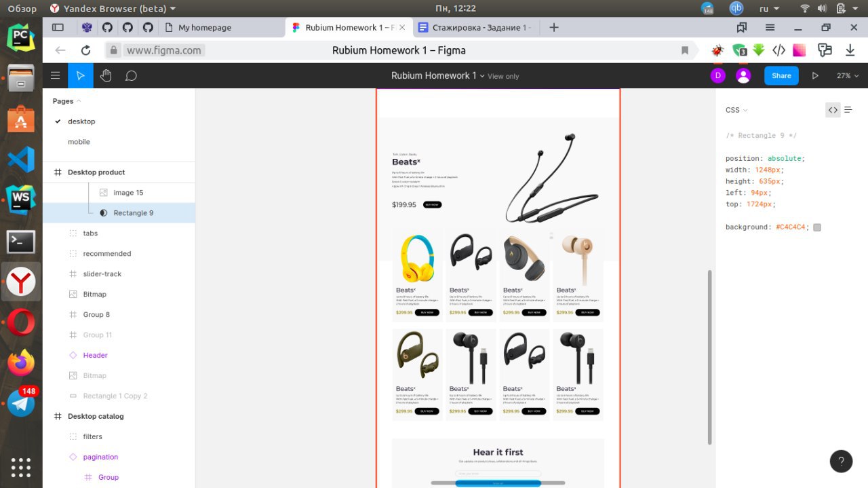Viewport: 868px width, 488px height.
Task: Start the prototype presentation play button
Action: (816, 76)
